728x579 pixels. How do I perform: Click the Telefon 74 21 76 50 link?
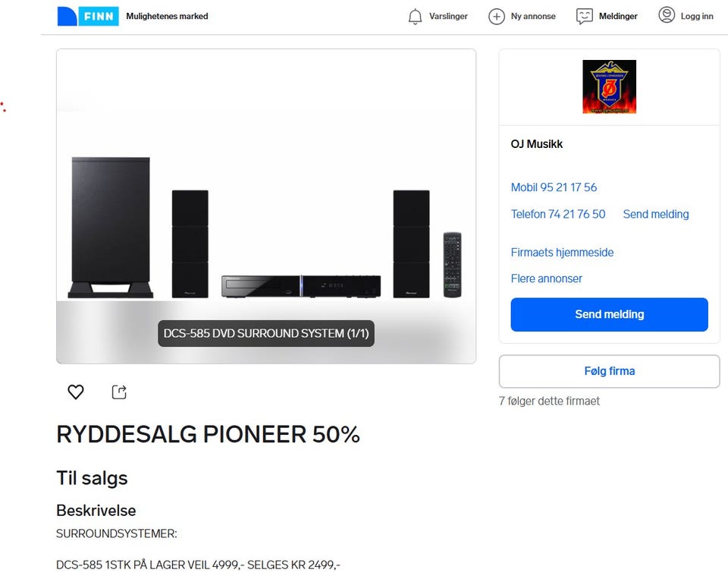tap(557, 214)
